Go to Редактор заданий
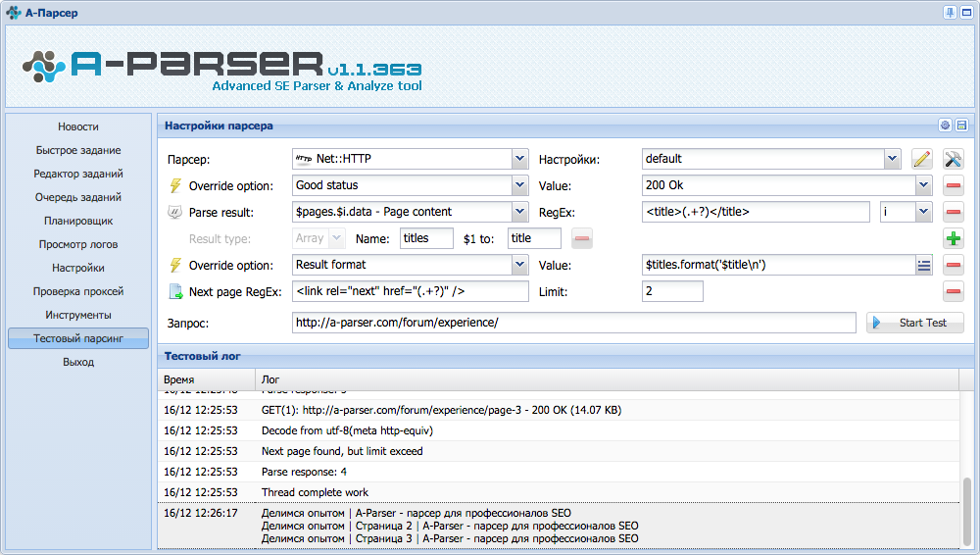The width and height of the screenshot is (980, 555). pyautogui.click(x=78, y=174)
